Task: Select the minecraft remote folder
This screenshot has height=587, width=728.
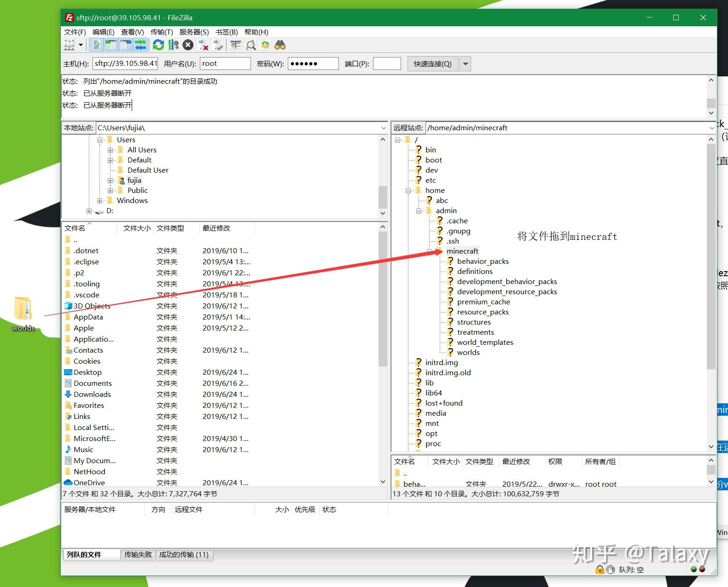Action: point(462,251)
